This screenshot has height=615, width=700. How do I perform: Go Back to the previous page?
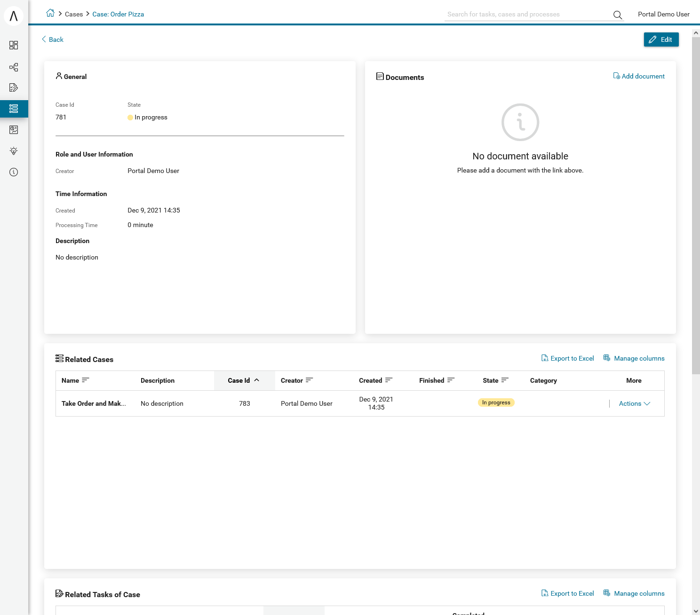pyautogui.click(x=52, y=39)
